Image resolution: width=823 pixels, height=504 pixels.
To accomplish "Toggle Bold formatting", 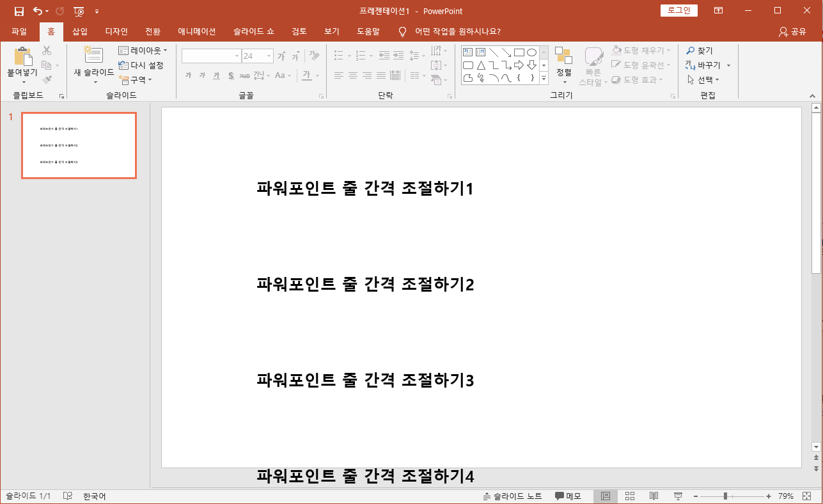I will point(188,75).
